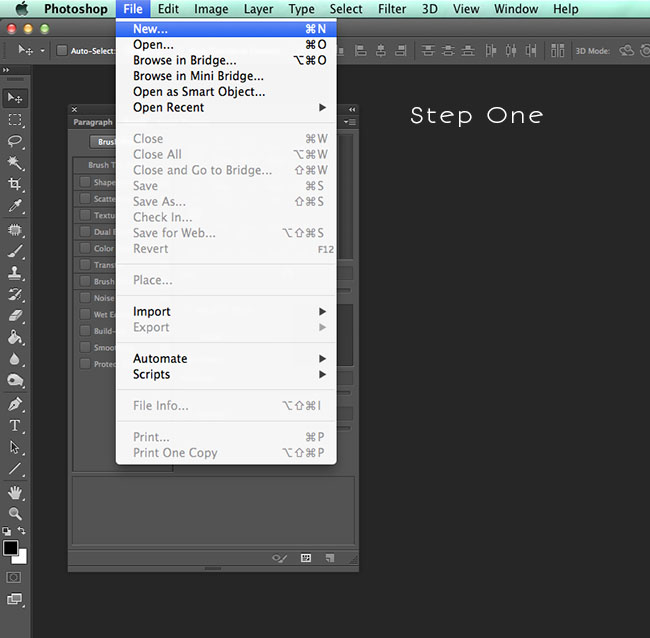
Task: Select the Line tool
Action: pyautogui.click(x=15, y=469)
